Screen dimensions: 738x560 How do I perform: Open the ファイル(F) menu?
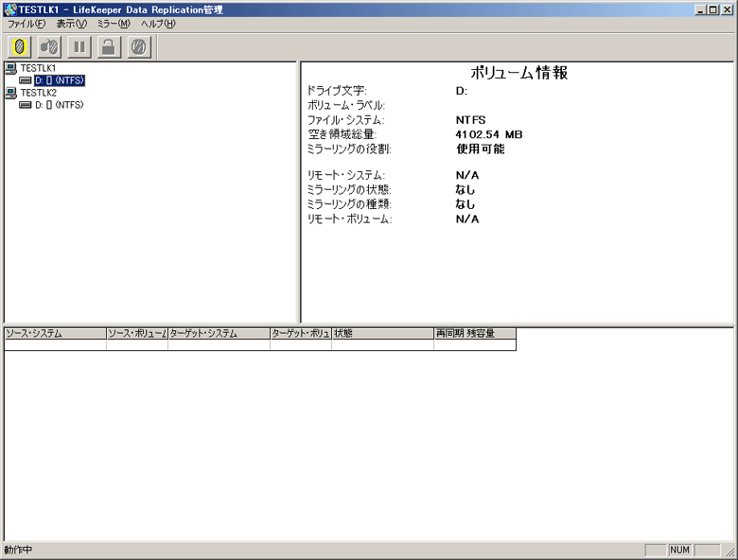26,24
